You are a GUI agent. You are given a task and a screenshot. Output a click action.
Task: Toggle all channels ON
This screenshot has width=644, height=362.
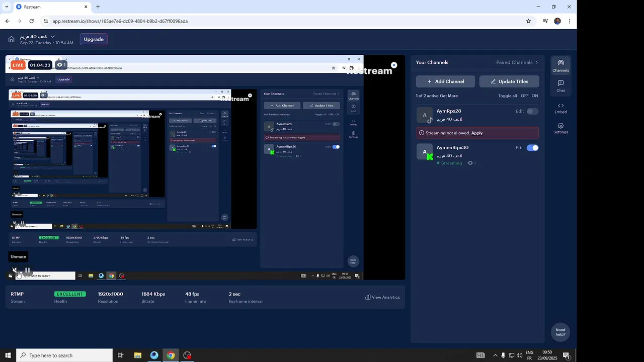pyautogui.click(x=535, y=96)
